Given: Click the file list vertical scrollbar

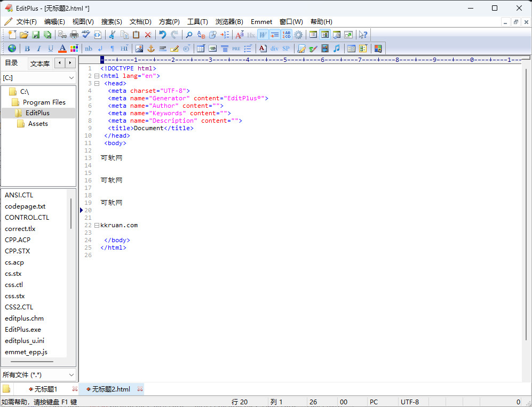Looking at the screenshot, I should pyautogui.click(x=71, y=214).
